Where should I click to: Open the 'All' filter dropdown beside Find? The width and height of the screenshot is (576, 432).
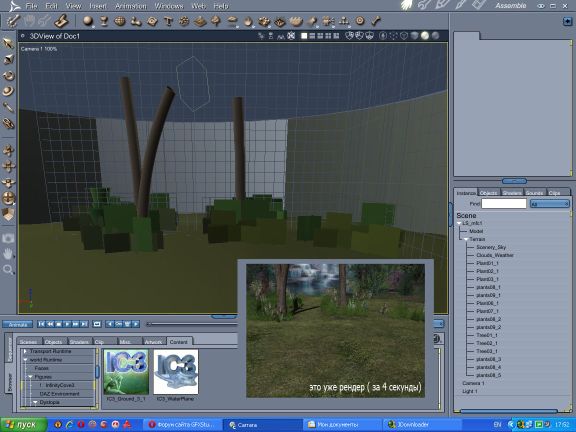(550, 204)
